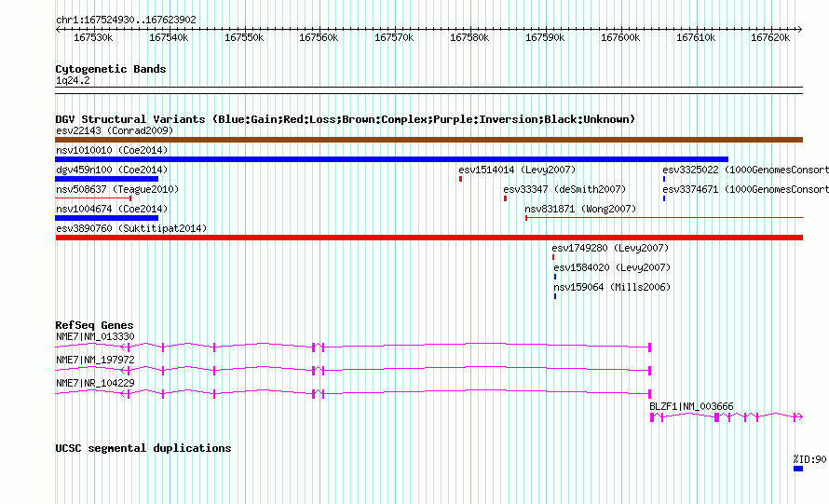829x504 pixels.
Task: Click the NME7|NM_013330 transcript label
Action: (95, 336)
